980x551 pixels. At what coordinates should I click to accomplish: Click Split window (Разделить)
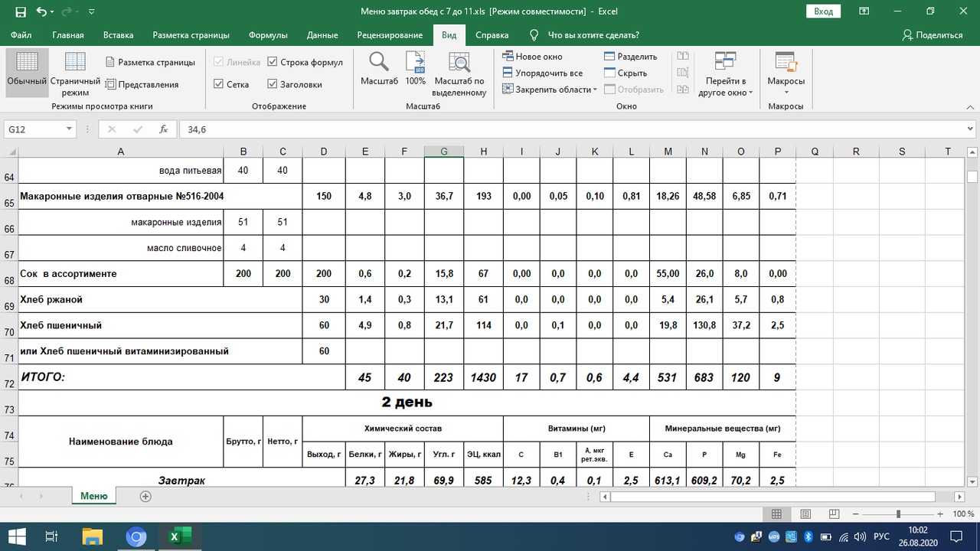pyautogui.click(x=630, y=57)
